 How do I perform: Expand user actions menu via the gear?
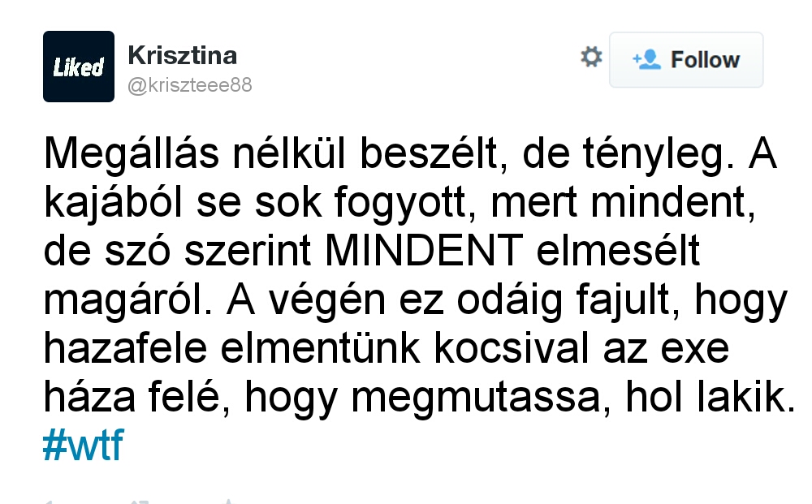[x=591, y=57]
